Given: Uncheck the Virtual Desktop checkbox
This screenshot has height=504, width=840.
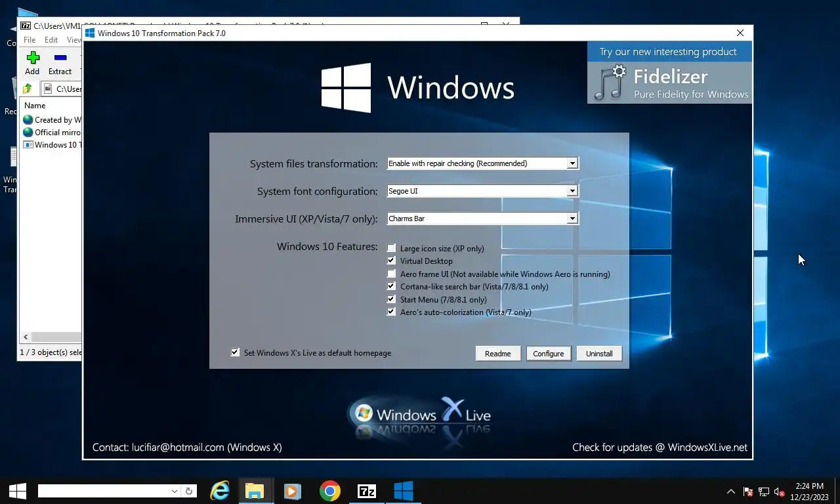Looking at the screenshot, I should pyautogui.click(x=392, y=261).
